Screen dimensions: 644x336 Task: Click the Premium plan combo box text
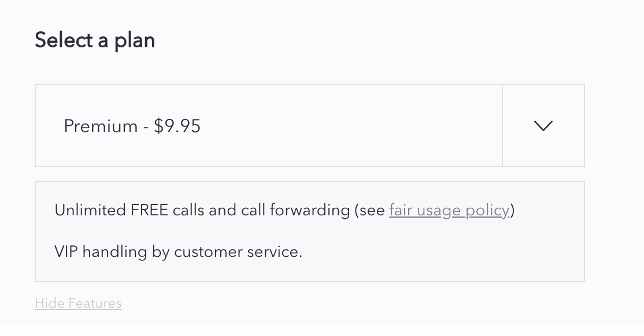(132, 126)
